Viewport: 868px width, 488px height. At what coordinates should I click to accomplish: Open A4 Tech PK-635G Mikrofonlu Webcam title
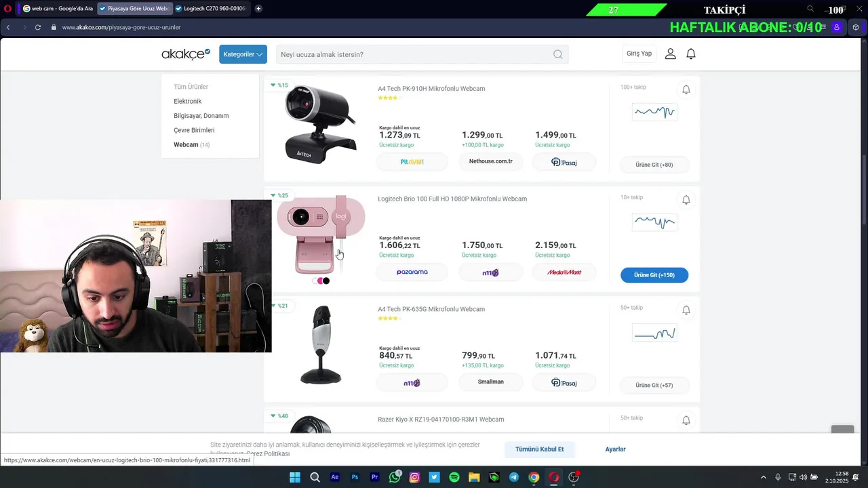point(431,309)
